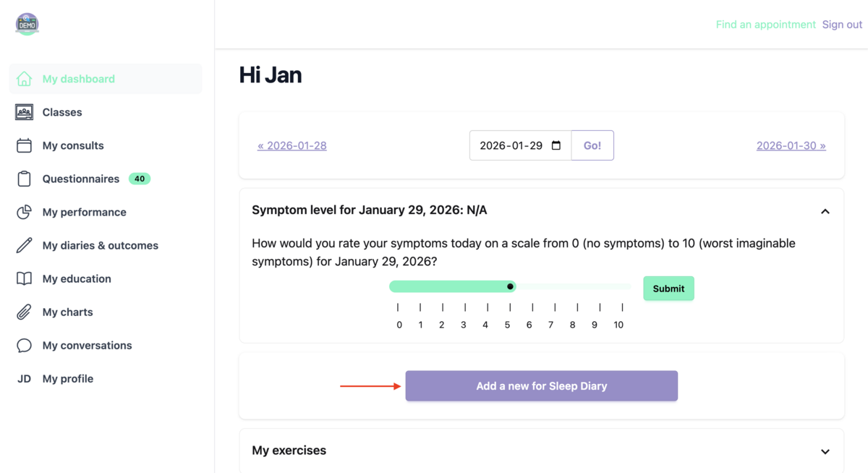
Task: Click the Classes people icon
Action: [24, 112]
